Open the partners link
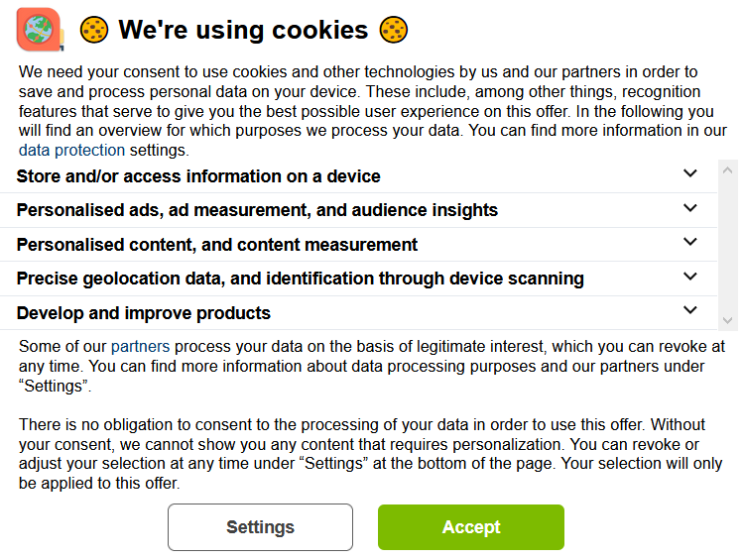Viewport: 744px width, 560px height. point(140,347)
